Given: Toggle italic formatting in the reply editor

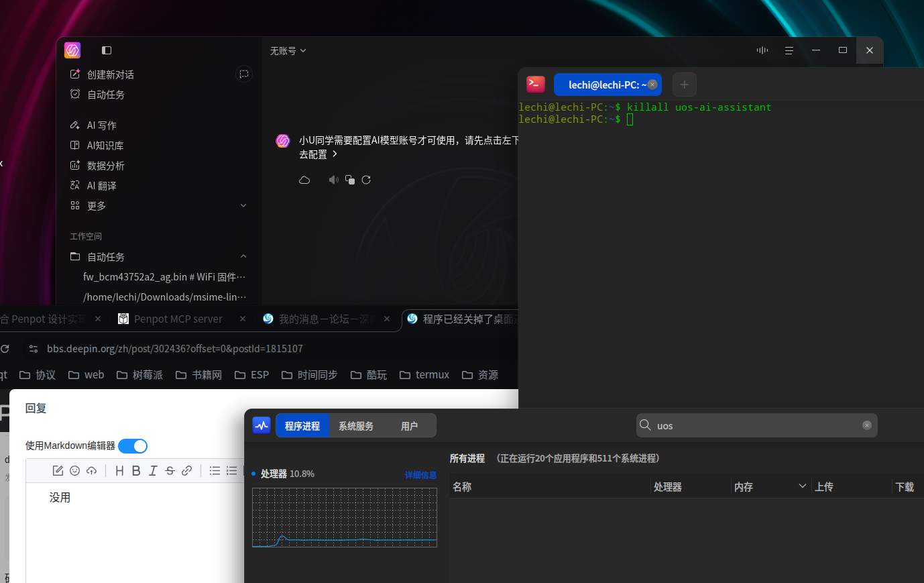Looking at the screenshot, I should (x=153, y=471).
